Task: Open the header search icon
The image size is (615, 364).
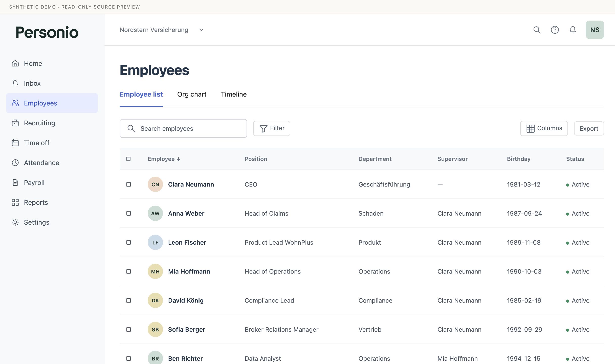Action: tap(537, 30)
